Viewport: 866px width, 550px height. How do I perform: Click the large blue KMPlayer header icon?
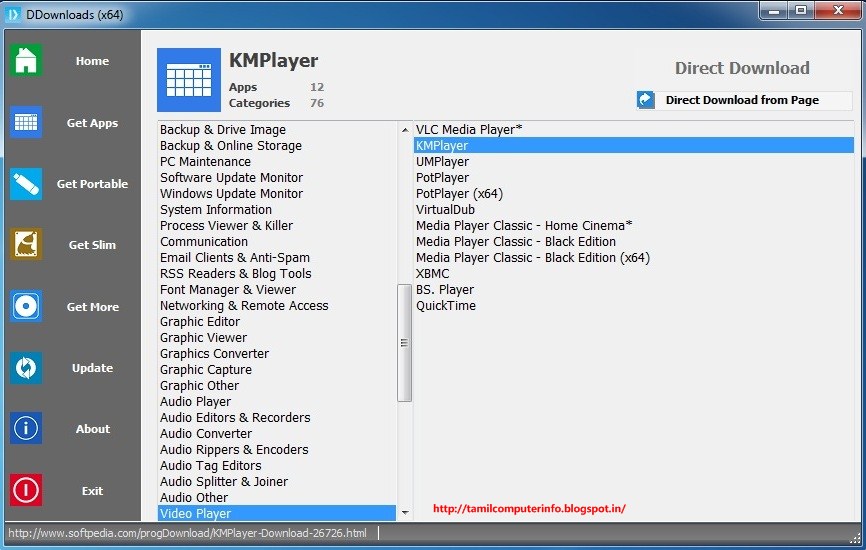pos(189,80)
